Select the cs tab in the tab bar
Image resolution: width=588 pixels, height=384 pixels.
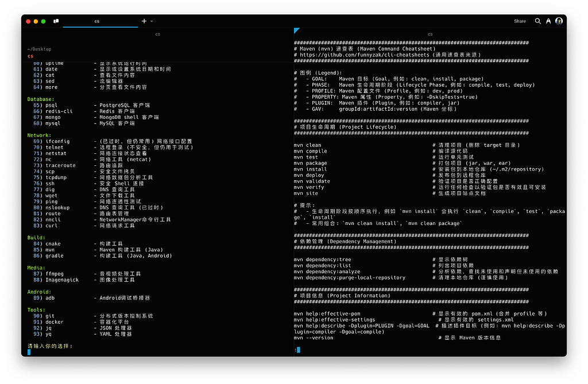tap(96, 21)
